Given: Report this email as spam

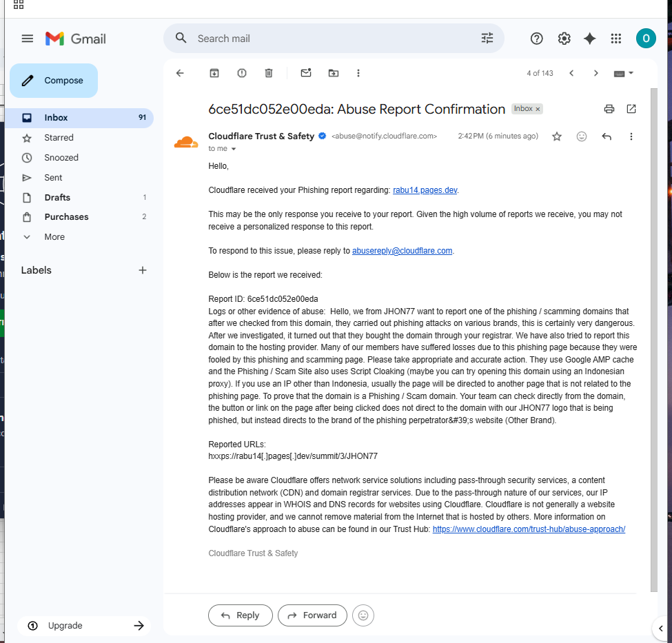Looking at the screenshot, I should 242,73.
